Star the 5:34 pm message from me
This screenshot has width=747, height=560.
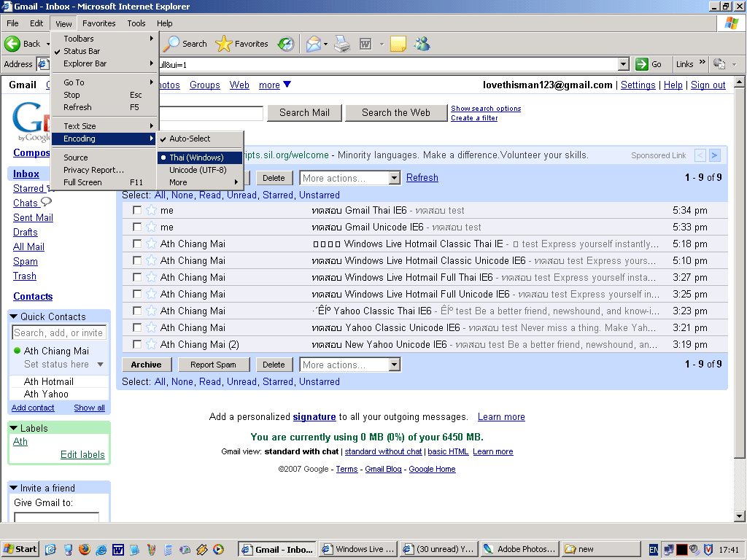(x=151, y=210)
